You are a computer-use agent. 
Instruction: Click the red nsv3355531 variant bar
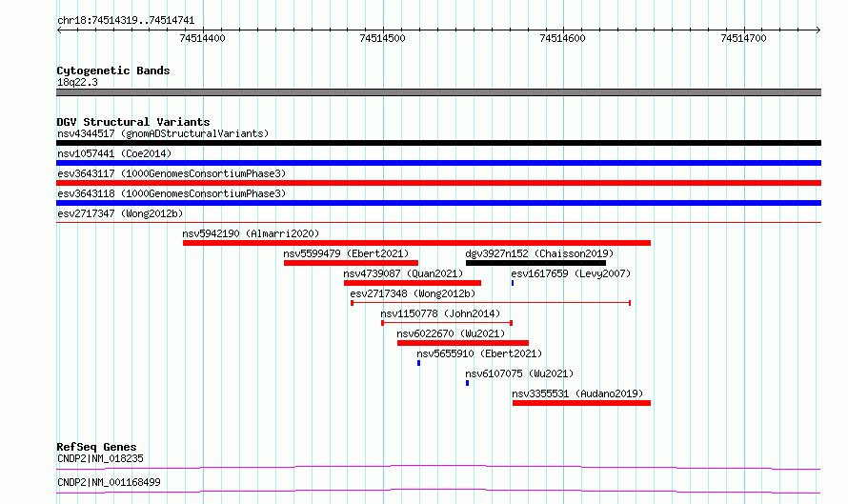[581, 403]
